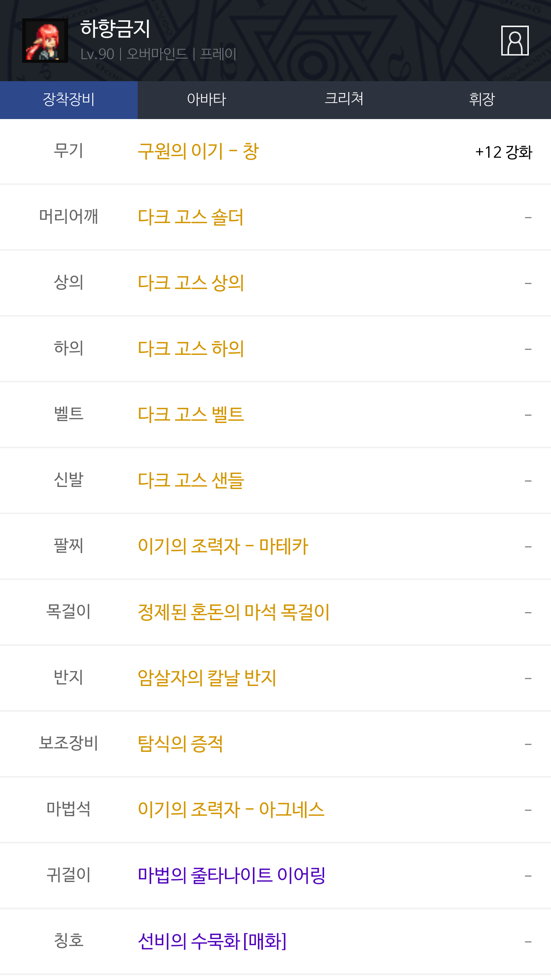The height and width of the screenshot is (980, 551).
Task: Open magic stone 이기의 조력자 - 아그네스
Action: (x=231, y=810)
